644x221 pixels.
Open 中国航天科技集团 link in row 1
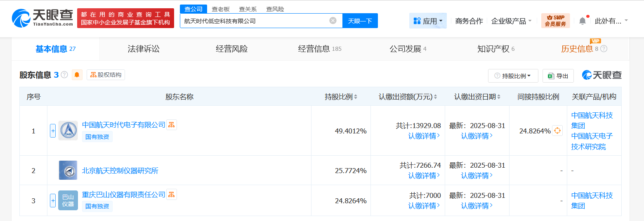tap(592, 120)
